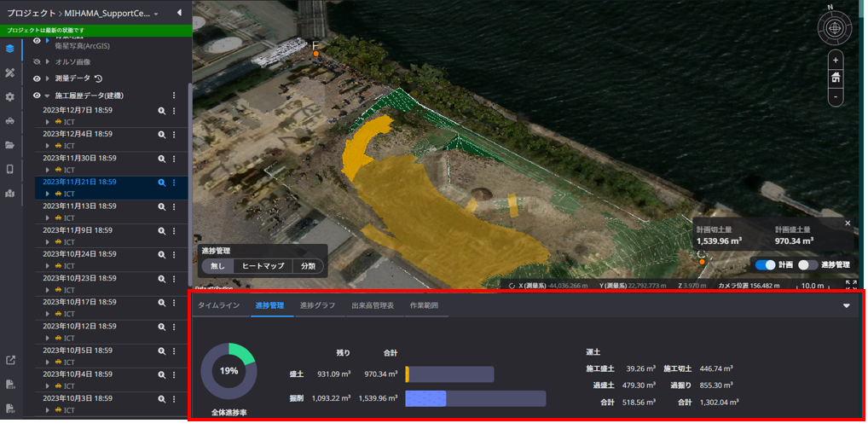Select the 2023年10月4日 18:59 entry
Image resolution: width=868 pixels, height=429 pixels.
pos(78,374)
